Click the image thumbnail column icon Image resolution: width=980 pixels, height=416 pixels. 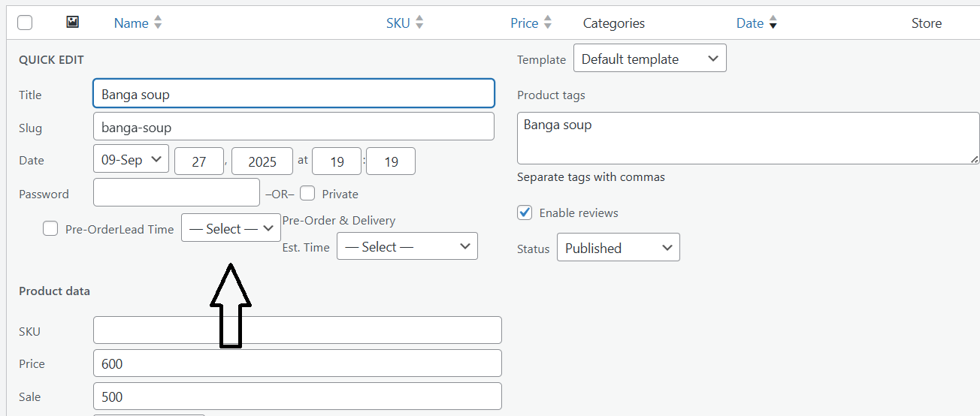click(72, 23)
